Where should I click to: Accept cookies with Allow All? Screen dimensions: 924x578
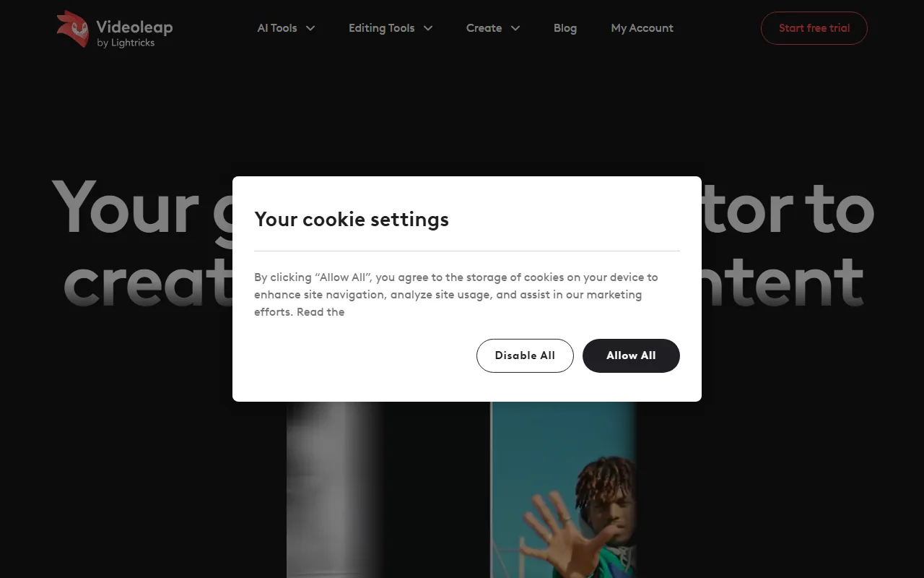[x=631, y=355]
